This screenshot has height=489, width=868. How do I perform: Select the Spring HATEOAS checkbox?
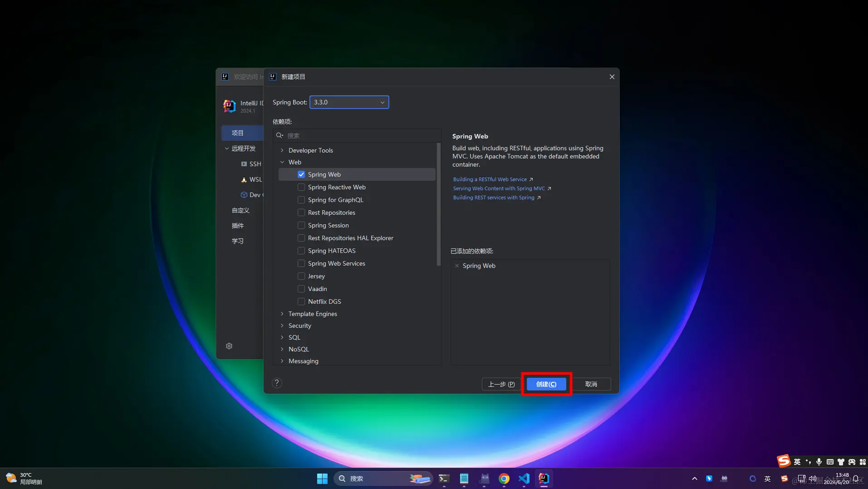(x=301, y=251)
